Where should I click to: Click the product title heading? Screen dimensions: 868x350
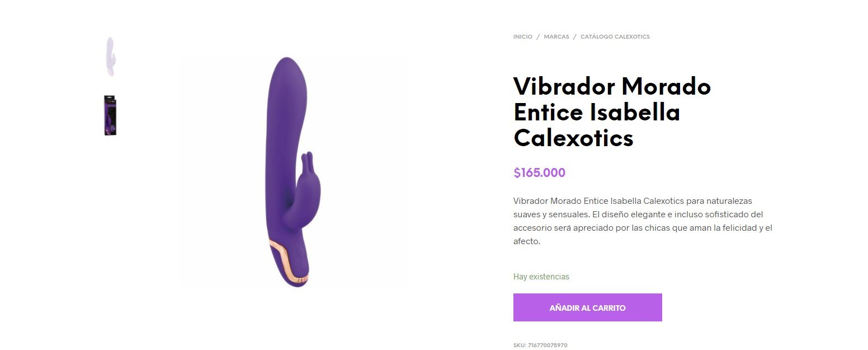point(612,112)
